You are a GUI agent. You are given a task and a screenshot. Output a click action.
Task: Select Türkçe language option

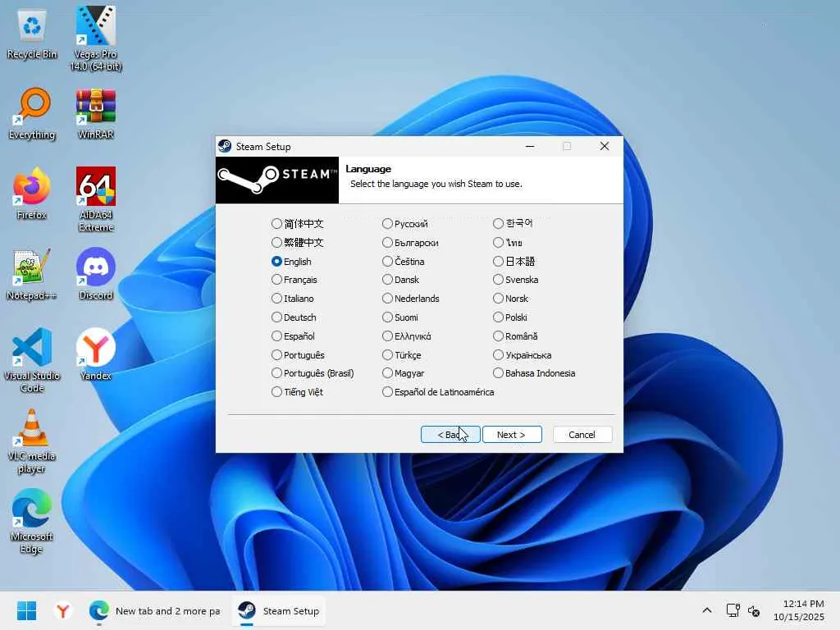(402, 354)
